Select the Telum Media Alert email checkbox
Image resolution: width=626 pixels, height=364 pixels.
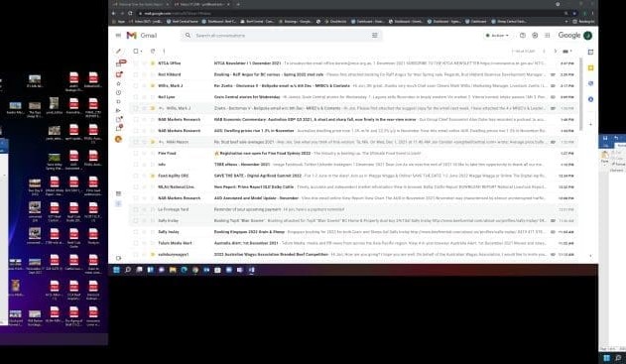(x=136, y=243)
